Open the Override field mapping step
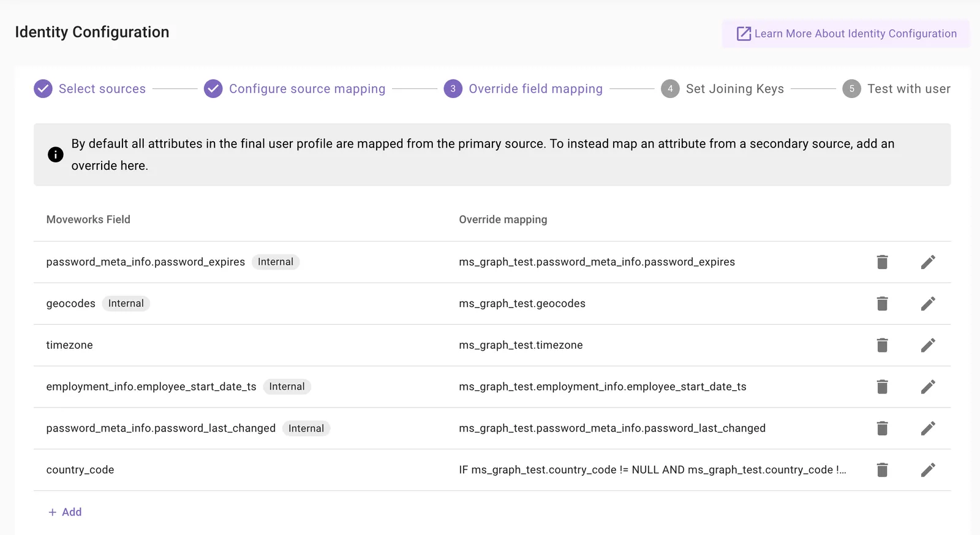Screen dimensions: 980x535 pos(523,89)
